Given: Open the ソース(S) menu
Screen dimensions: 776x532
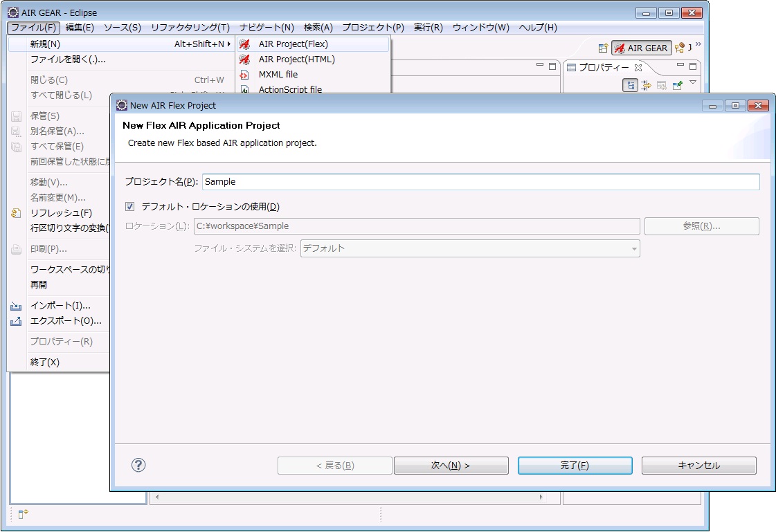Looking at the screenshot, I should pos(123,27).
